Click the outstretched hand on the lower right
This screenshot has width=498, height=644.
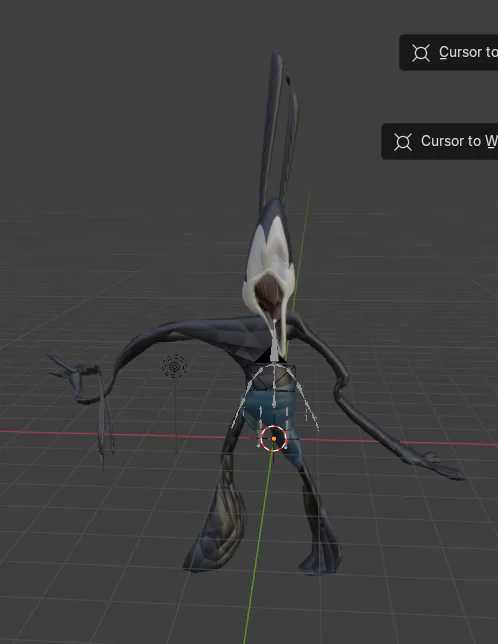437,465
